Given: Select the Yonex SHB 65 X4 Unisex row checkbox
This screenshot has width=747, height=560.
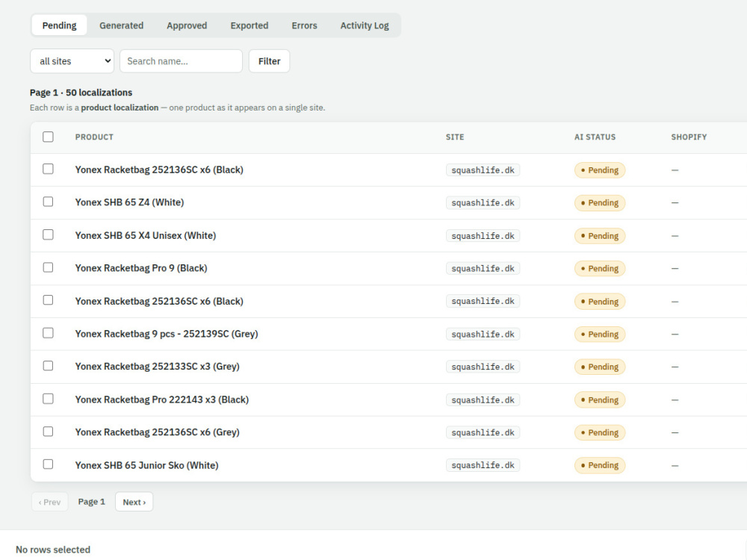Looking at the screenshot, I should 48,234.
